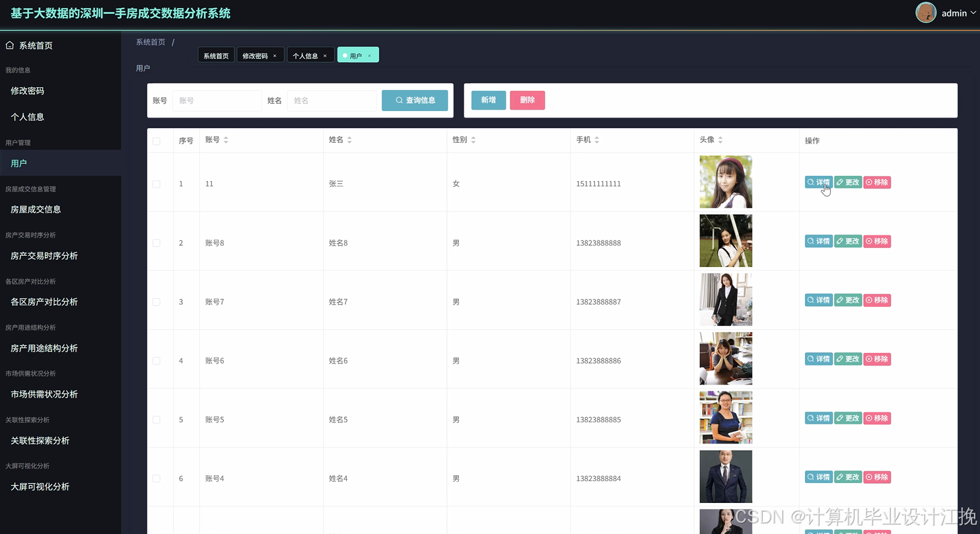Check the row for 账号4

157,478
